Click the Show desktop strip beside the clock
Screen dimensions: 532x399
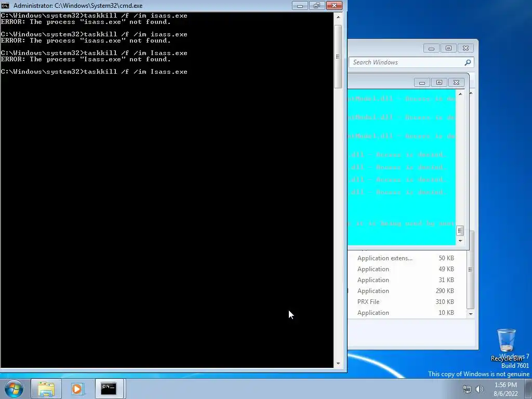click(528, 389)
